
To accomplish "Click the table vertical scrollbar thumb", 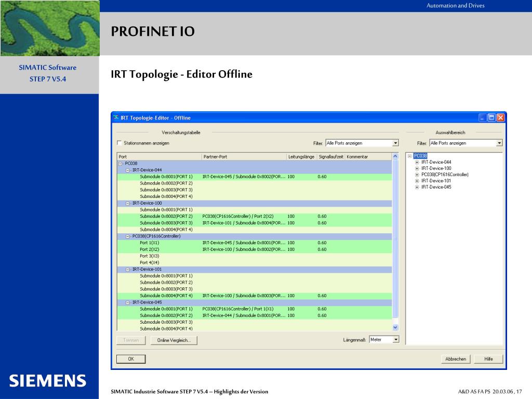I will [395, 239].
